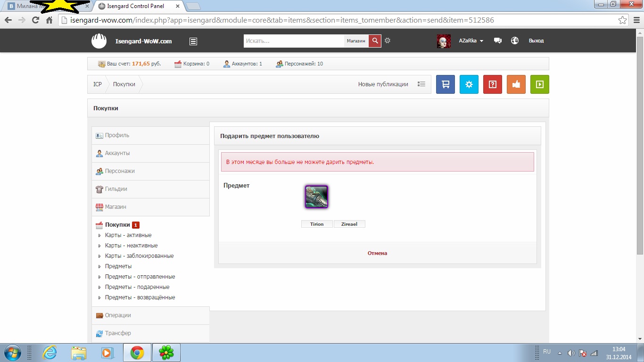644x362 pixels.
Task: Click the red question mark help button
Action: pos(492,84)
